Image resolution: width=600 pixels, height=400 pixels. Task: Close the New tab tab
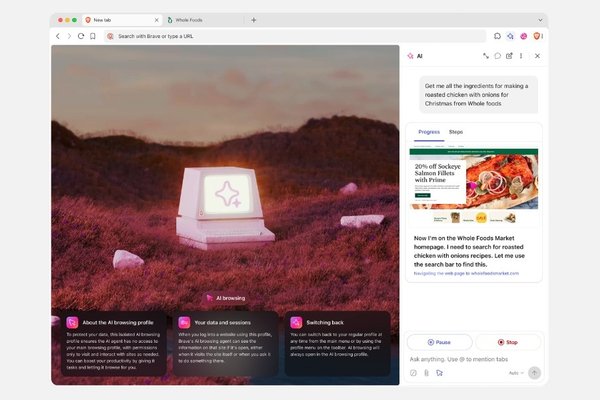(157, 20)
